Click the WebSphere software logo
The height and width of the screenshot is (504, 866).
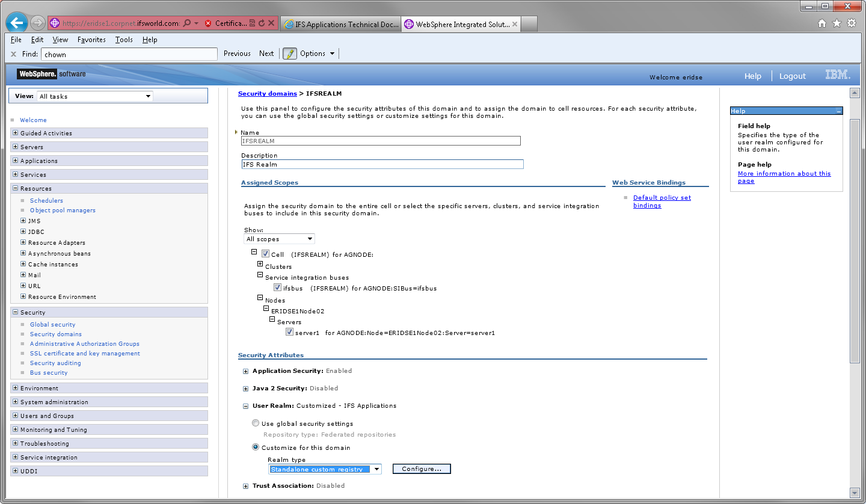pos(52,74)
